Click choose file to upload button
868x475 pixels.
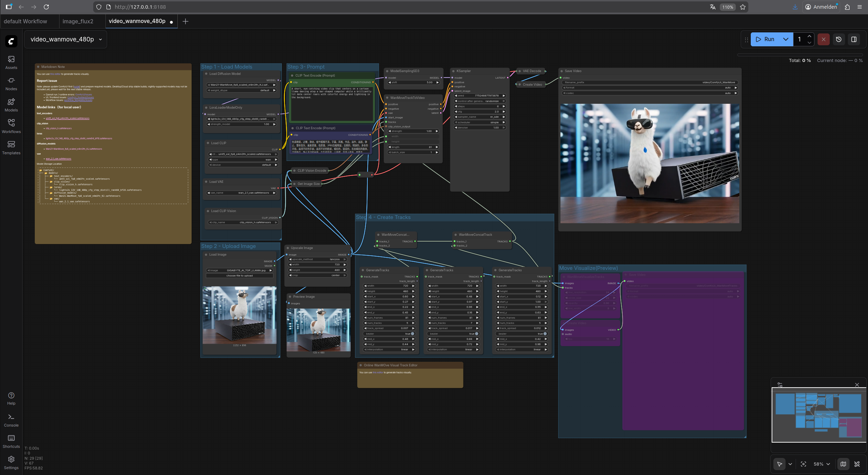tap(239, 275)
